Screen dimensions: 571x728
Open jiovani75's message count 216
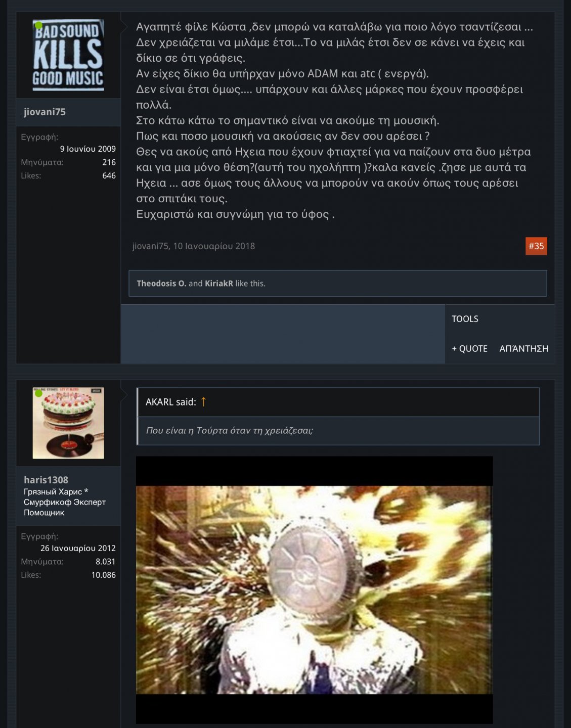tap(109, 162)
